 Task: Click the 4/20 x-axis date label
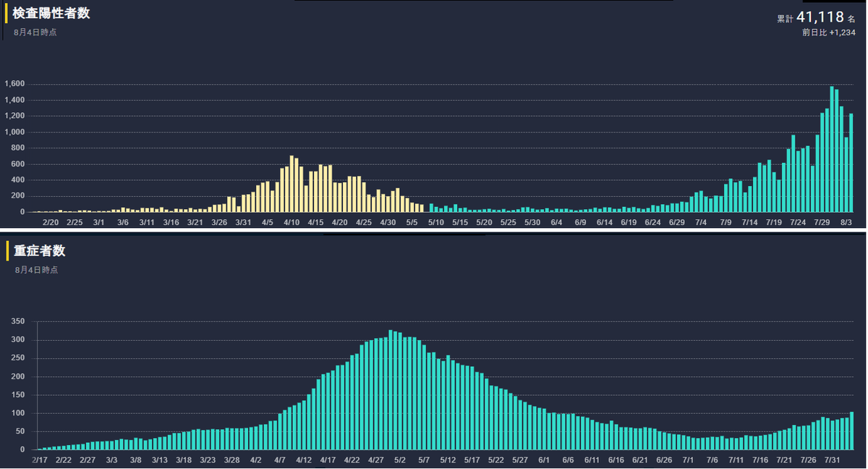(x=340, y=222)
